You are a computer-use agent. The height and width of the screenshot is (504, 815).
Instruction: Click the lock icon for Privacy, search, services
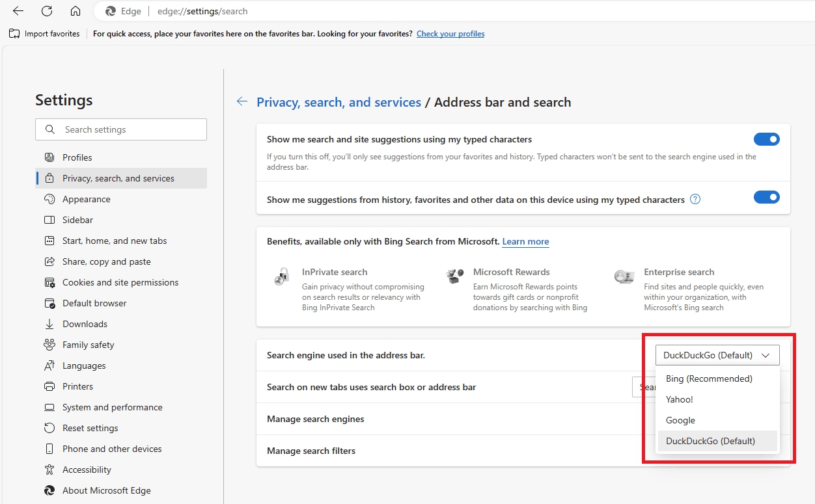tap(49, 178)
